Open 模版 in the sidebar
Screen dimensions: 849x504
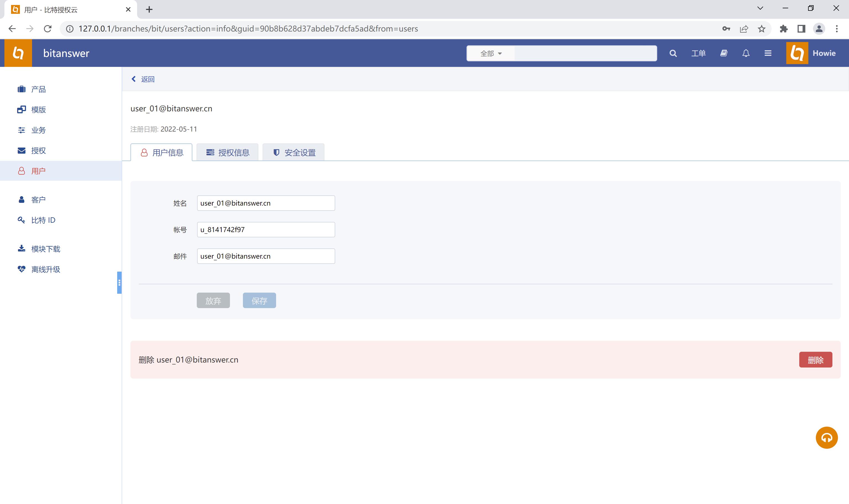pyautogui.click(x=38, y=110)
